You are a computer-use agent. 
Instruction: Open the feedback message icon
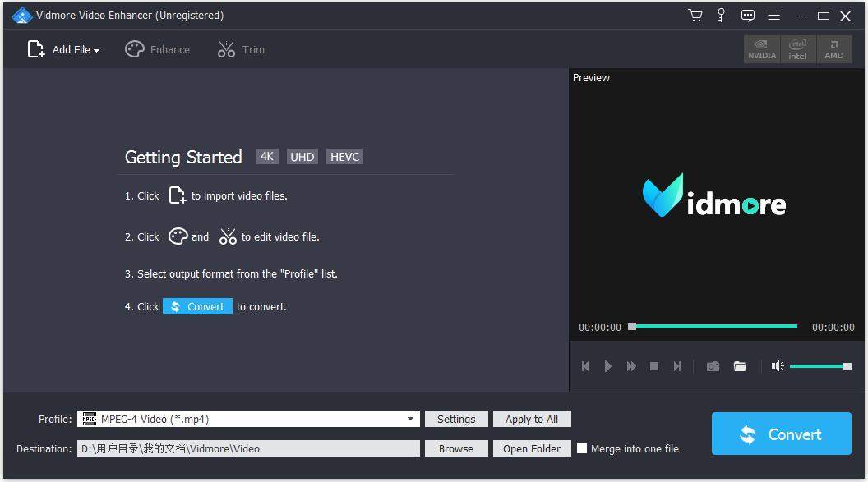pos(748,15)
